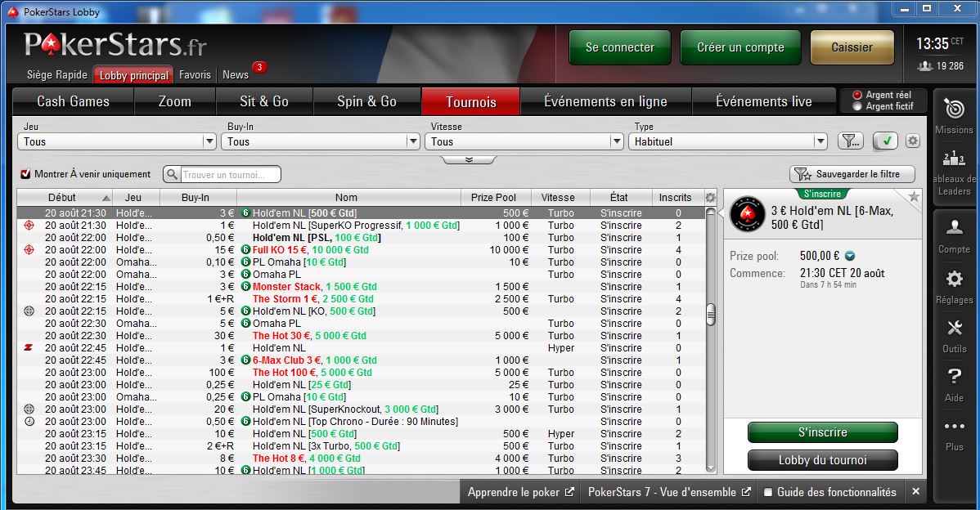Screen dimensions: 980x510
Task: Click the knockout icon on SuperKnockout row
Action: 29,409
